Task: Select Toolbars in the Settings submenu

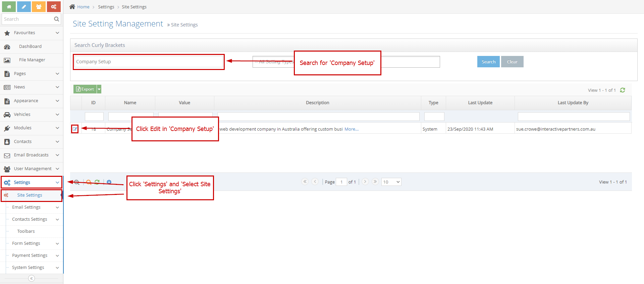Action: 26,231
